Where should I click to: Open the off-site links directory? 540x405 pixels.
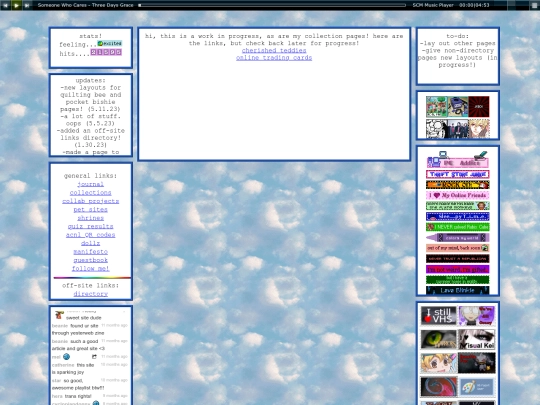(91, 294)
